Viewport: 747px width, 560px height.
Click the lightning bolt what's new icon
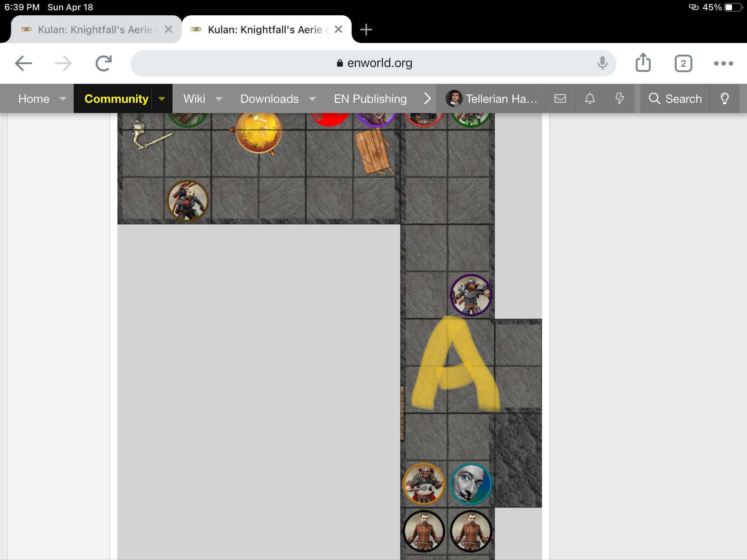(619, 98)
